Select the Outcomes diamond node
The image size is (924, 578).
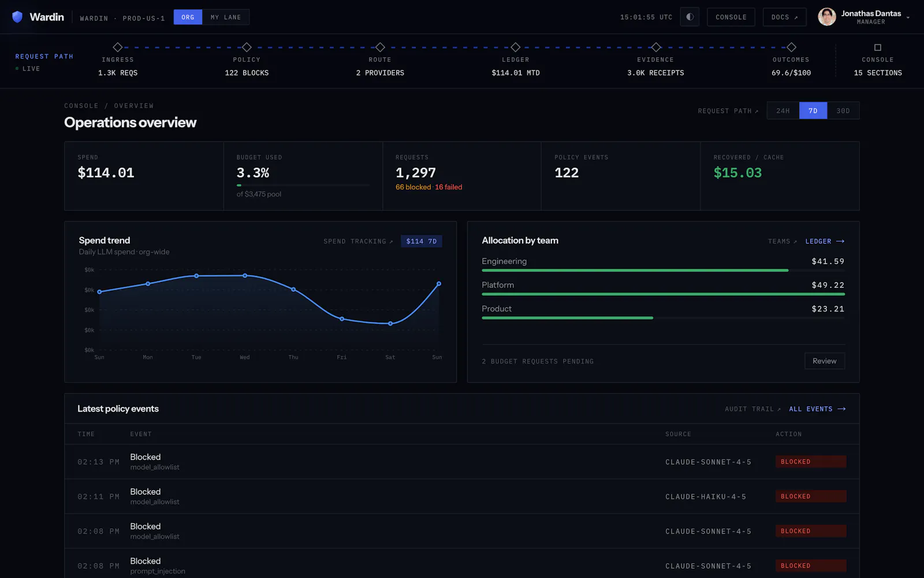[791, 47]
